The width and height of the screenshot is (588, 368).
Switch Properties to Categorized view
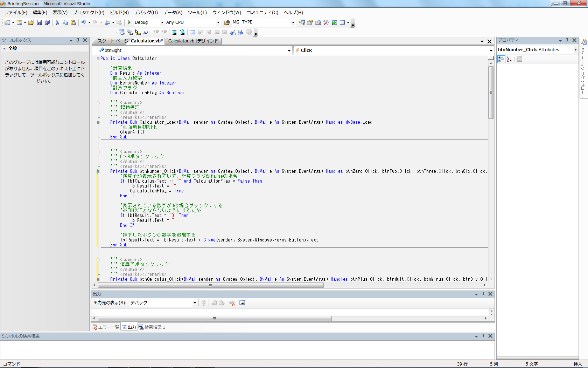(x=501, y=59)
